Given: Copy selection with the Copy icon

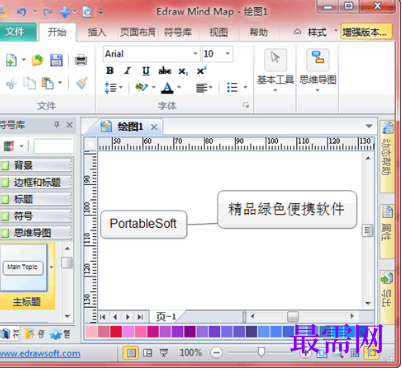Looking at the screenshot, I should coord(29,83).
